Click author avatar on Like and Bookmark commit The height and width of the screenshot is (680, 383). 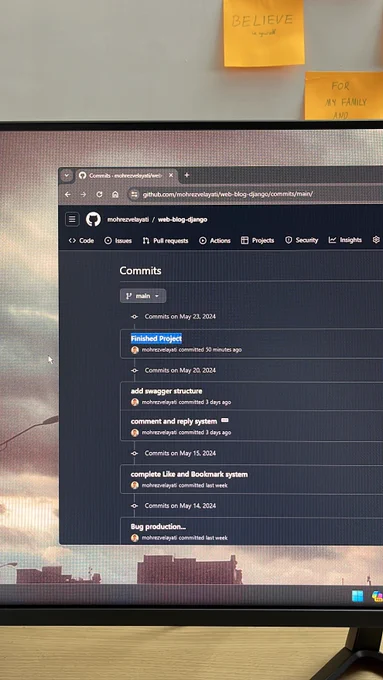135,485
